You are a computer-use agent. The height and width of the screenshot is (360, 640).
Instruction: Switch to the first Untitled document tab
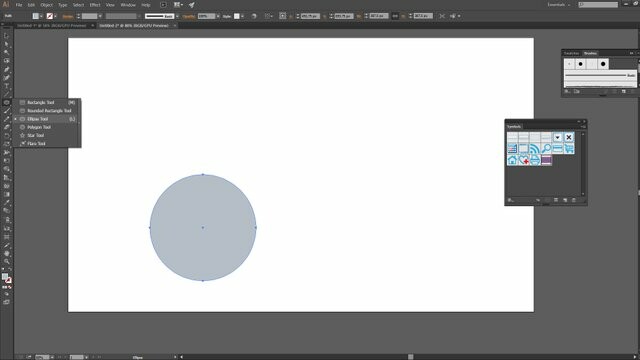click(x=51, y=25)
